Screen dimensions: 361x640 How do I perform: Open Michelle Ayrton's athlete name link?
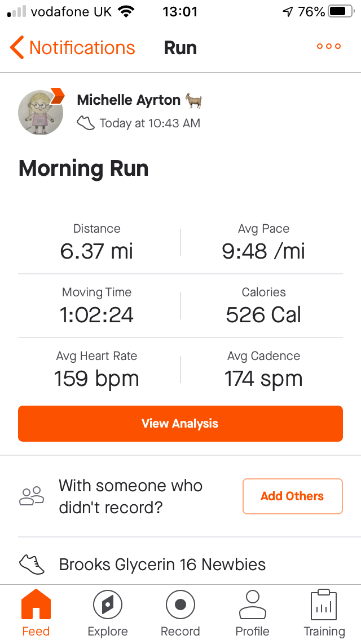coord(129,100)
